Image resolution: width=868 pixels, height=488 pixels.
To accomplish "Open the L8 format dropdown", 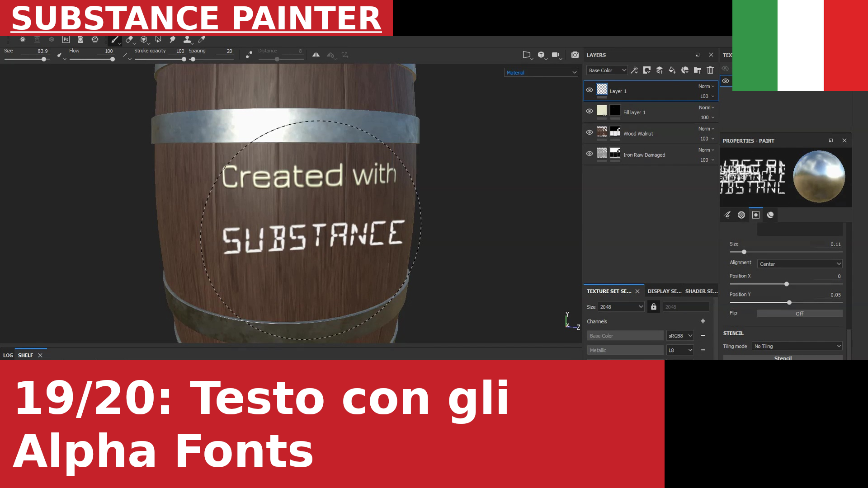I will [x=680, y=350].
